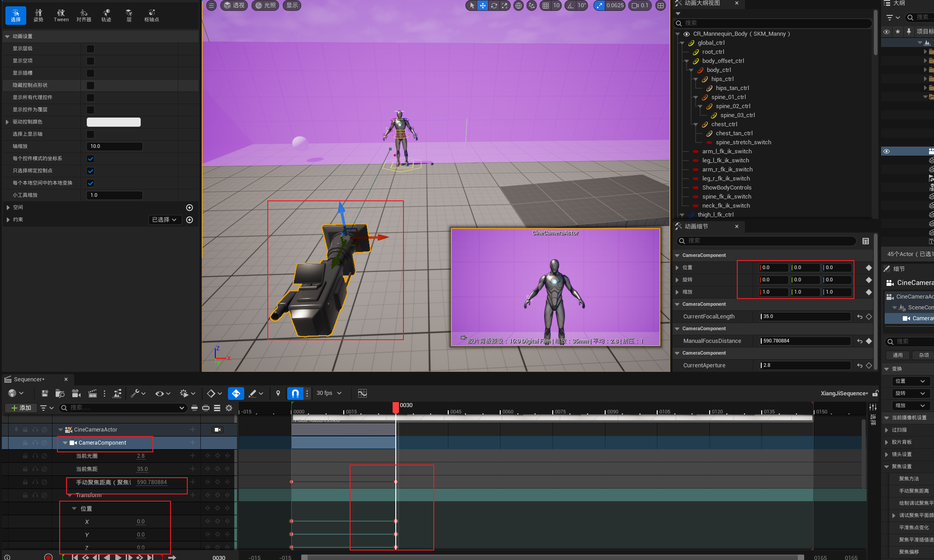Uncheck 只选择绑定控制点 checkbox
The width and height of the screenshot is (934, 560).
[x=90, y=171]
